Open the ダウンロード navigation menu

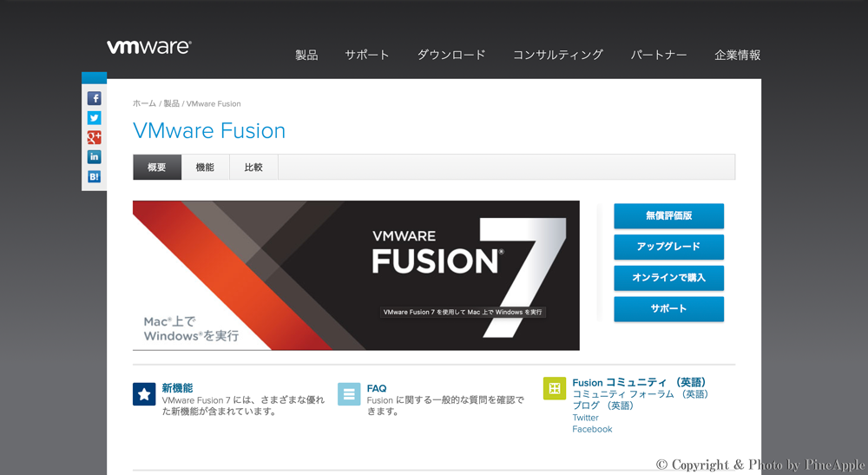pos(451,55)
